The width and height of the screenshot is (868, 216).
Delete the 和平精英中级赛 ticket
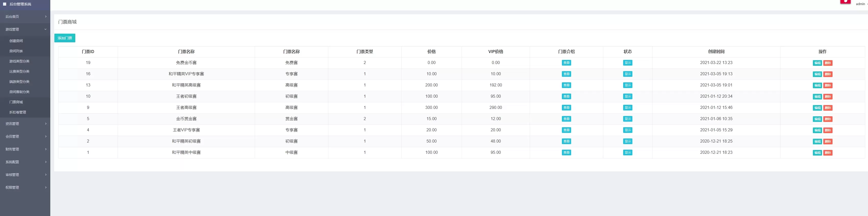[x=828, y=153]
